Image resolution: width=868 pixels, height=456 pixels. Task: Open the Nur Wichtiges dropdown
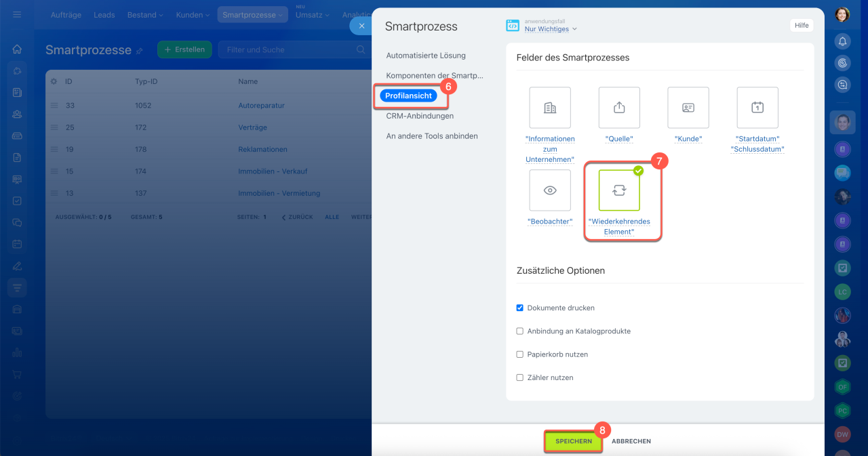click(551, 29)
